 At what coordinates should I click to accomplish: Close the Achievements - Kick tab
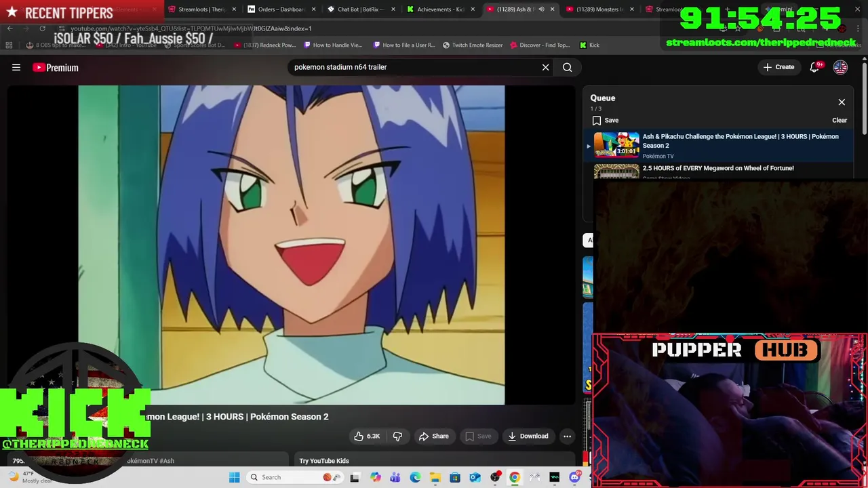[473, 9]
